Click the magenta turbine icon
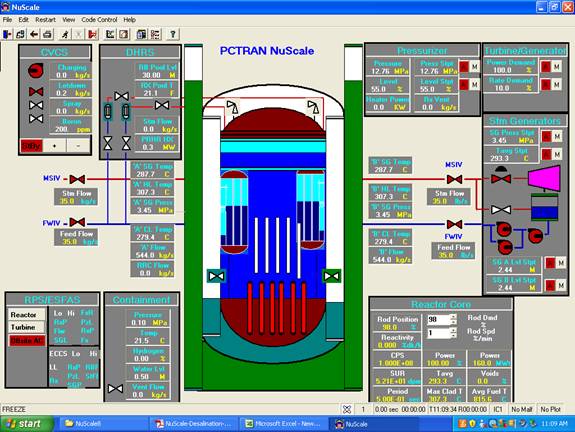575x432 pixels. click(544, 179)
